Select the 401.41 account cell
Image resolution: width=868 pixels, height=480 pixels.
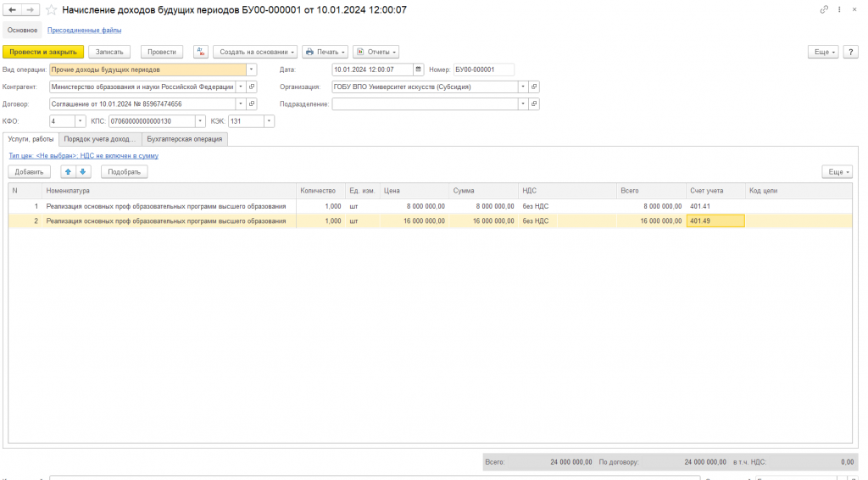point(715,206)
